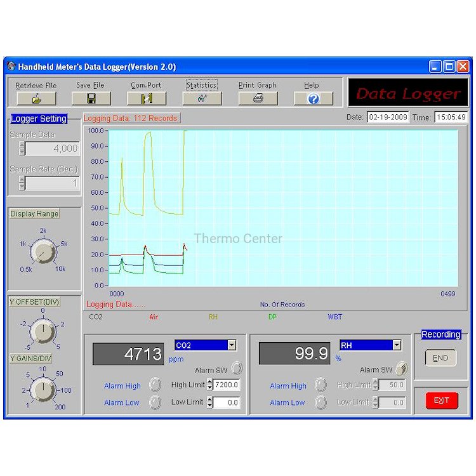This screenshot has height=476, width=476.
Task: Expand the CO2 channel dropdown
Action: [231, 345]
